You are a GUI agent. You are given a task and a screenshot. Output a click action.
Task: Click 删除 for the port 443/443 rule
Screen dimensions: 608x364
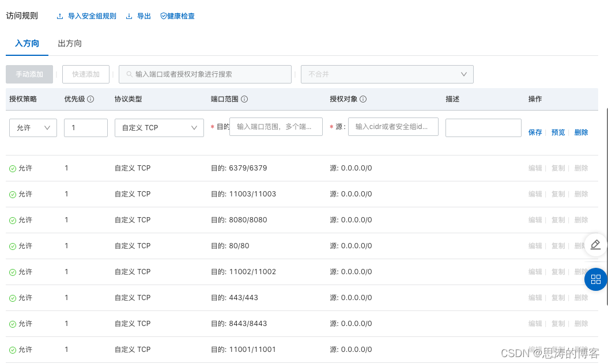tap(581, 298)
